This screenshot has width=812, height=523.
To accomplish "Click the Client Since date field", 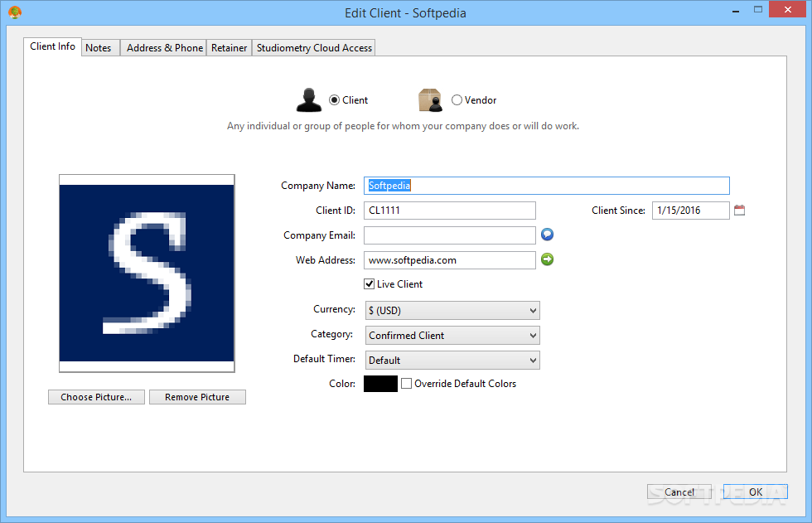I will (690, 211).
